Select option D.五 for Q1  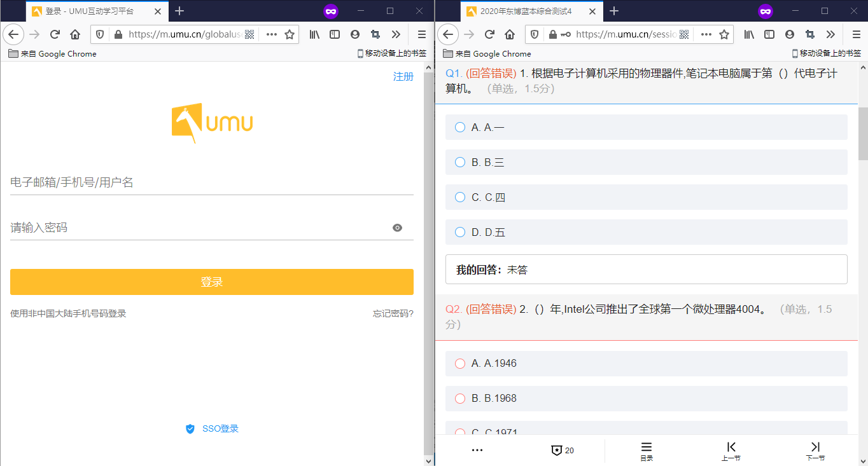[x=647, y=232]
